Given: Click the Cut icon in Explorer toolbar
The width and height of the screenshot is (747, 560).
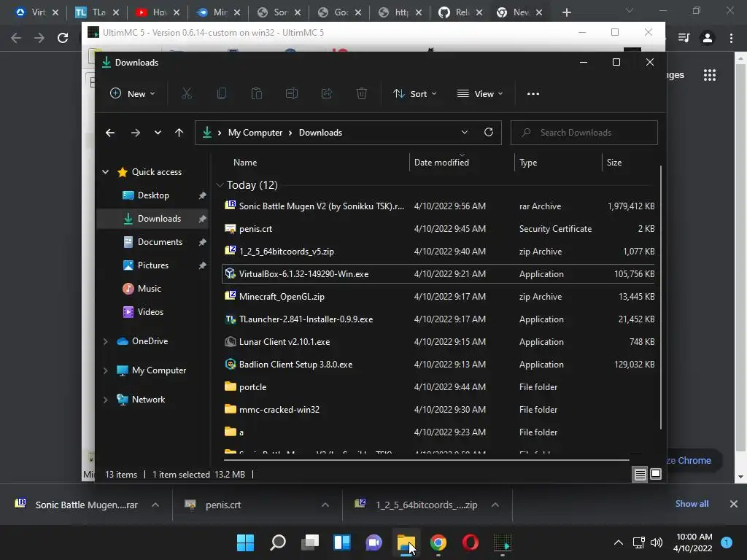Looking at the screenshot, I should tap(186, 94).
